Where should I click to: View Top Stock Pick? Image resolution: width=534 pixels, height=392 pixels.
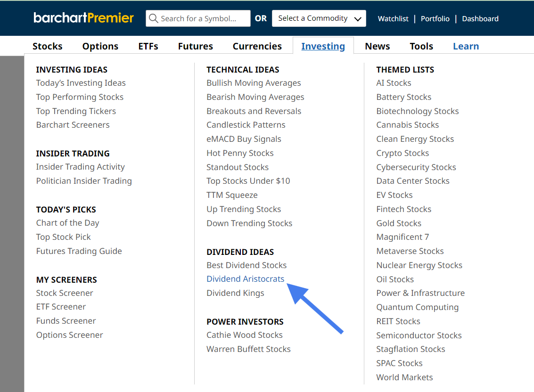(63, 237)
